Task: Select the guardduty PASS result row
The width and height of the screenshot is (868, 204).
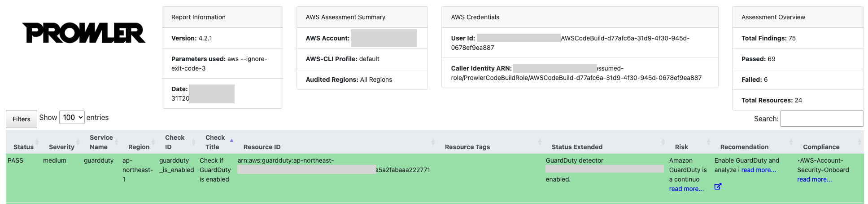Action: click(x=435, y=178)
